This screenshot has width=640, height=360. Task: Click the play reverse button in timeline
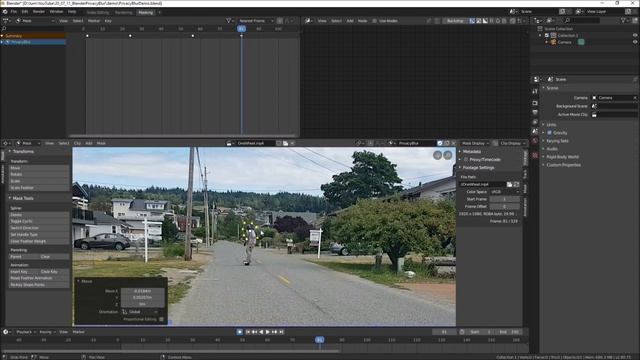click(261, 332)
